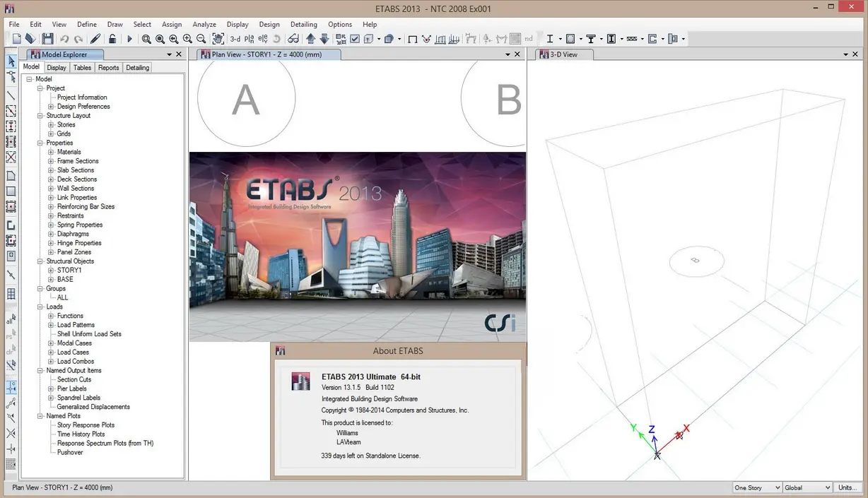This screenshot has height=498, width=868.
Task: Select the Draw Rectangular Floor tool
Action: point(11,191)
